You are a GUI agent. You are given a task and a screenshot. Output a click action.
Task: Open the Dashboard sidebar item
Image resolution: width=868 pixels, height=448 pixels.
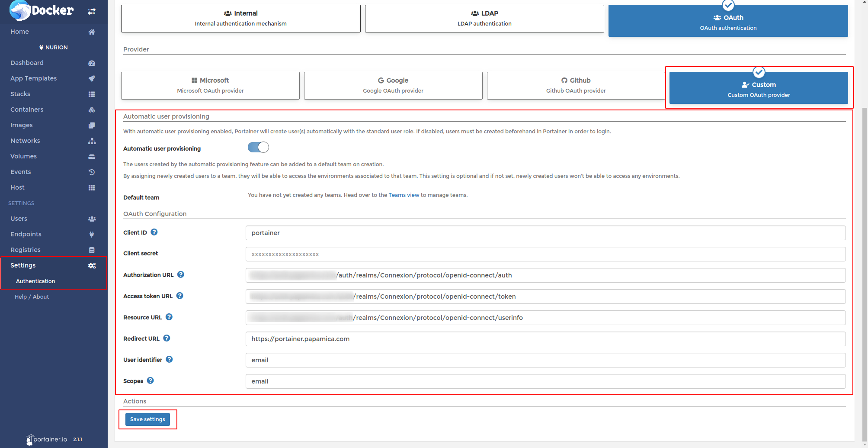(x=27, y=63)
